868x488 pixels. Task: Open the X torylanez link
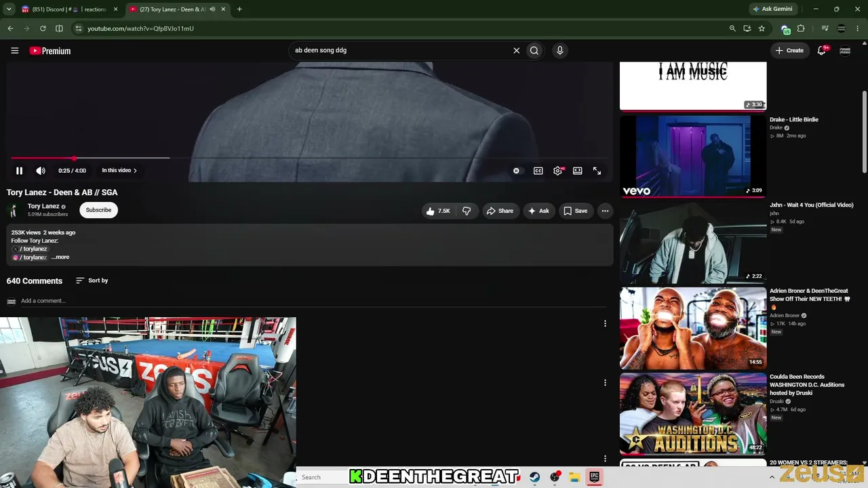(x=30, y=249)
